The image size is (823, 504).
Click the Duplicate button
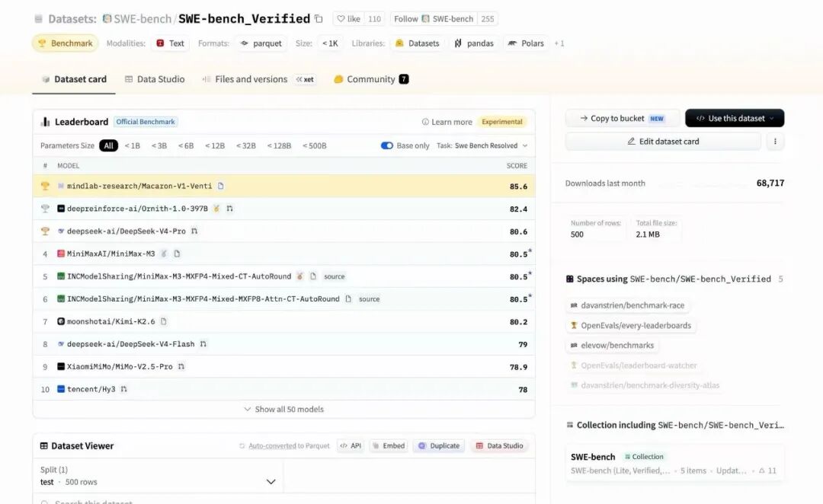point(439,446)
